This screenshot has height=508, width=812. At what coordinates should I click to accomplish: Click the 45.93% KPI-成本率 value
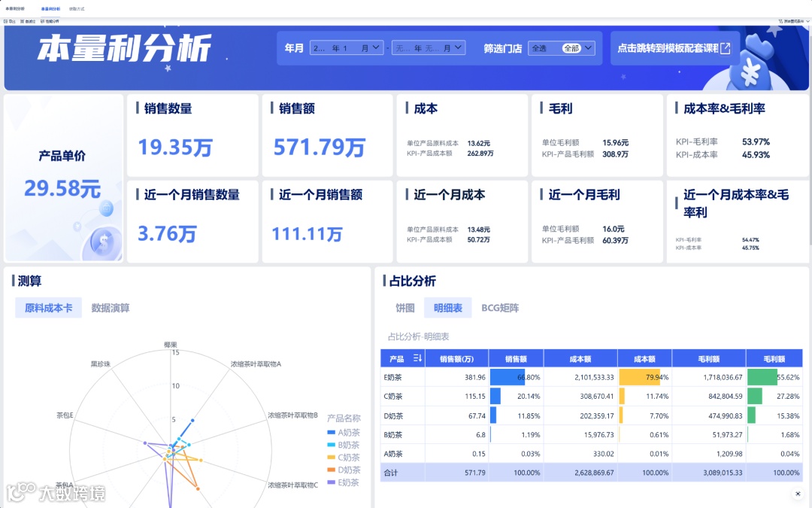[756, 154]
